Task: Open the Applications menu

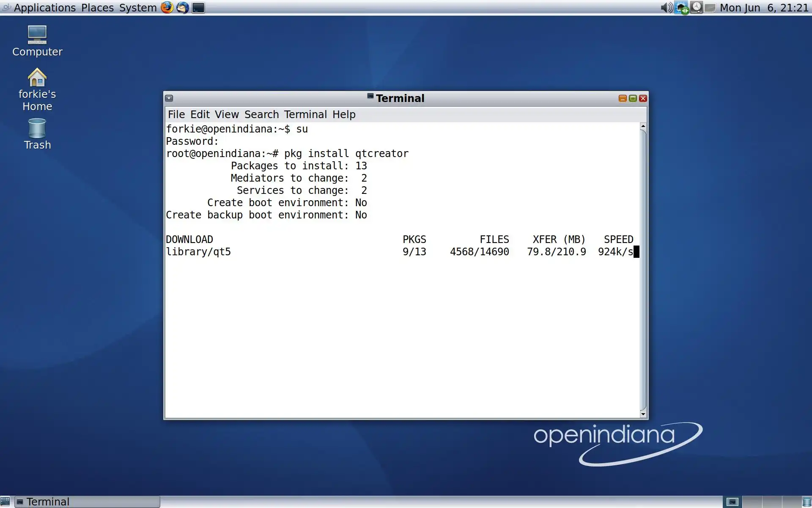Action: click(44, 8)
